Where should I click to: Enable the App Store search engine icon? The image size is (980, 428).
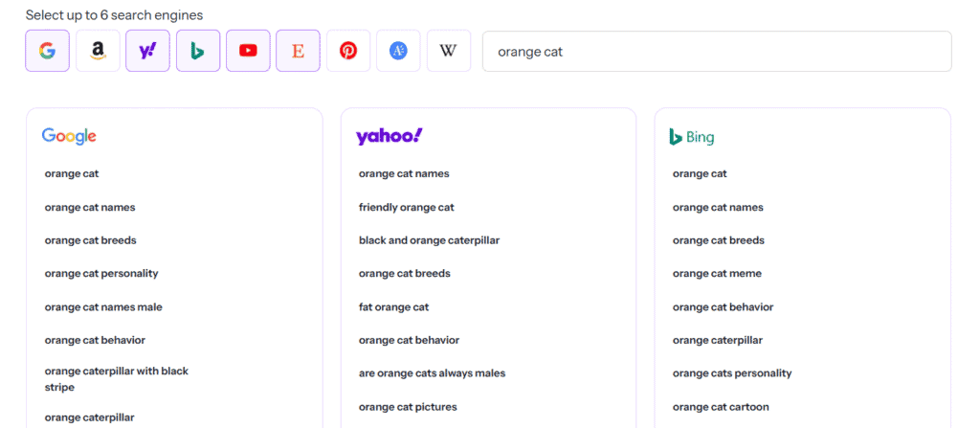(398, 51)
